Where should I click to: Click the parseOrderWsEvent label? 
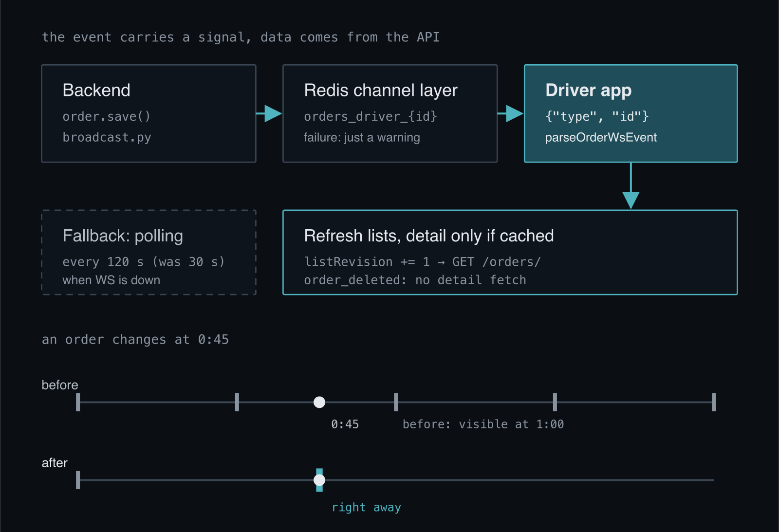point(601,138)
